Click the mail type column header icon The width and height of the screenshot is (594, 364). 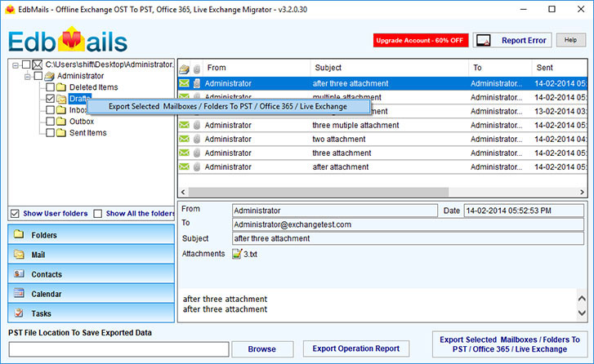click(185, 69)
